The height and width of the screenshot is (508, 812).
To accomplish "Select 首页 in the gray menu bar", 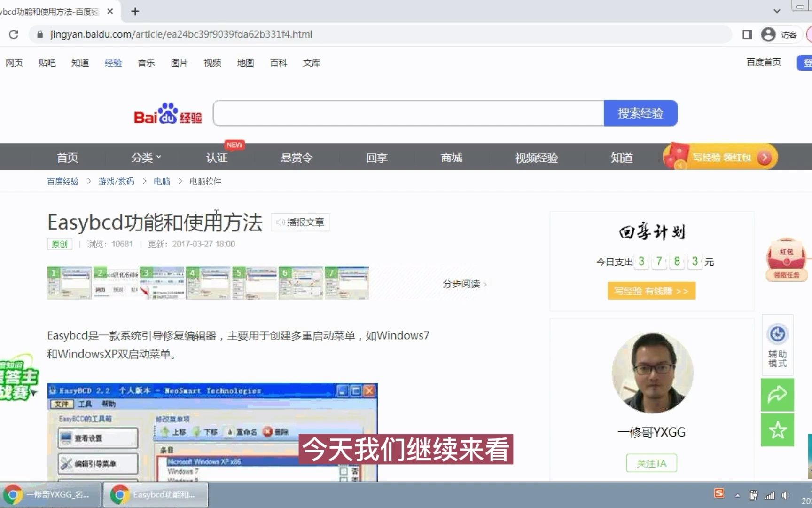I will [67, 158].
